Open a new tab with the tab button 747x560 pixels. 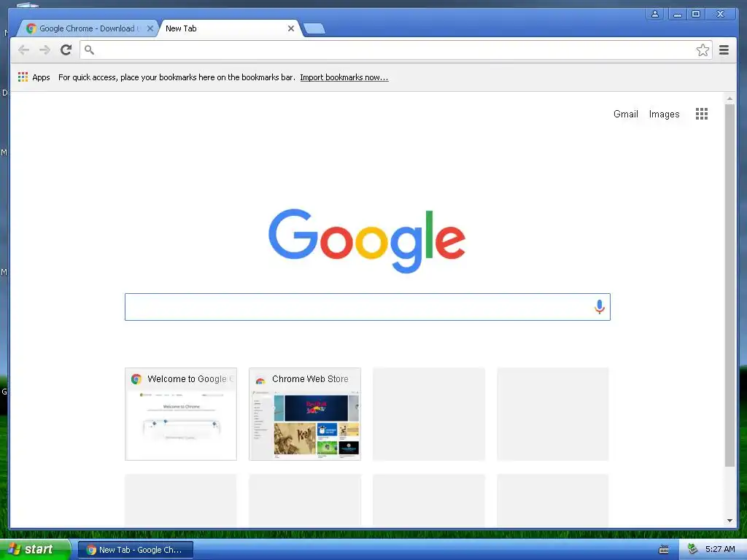(314, 28)
